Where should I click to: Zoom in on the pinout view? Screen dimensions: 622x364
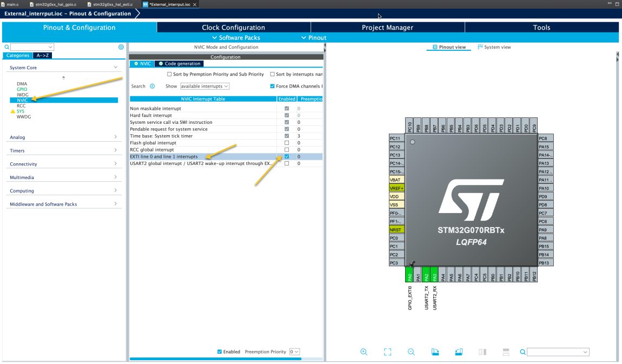[363, 352]
